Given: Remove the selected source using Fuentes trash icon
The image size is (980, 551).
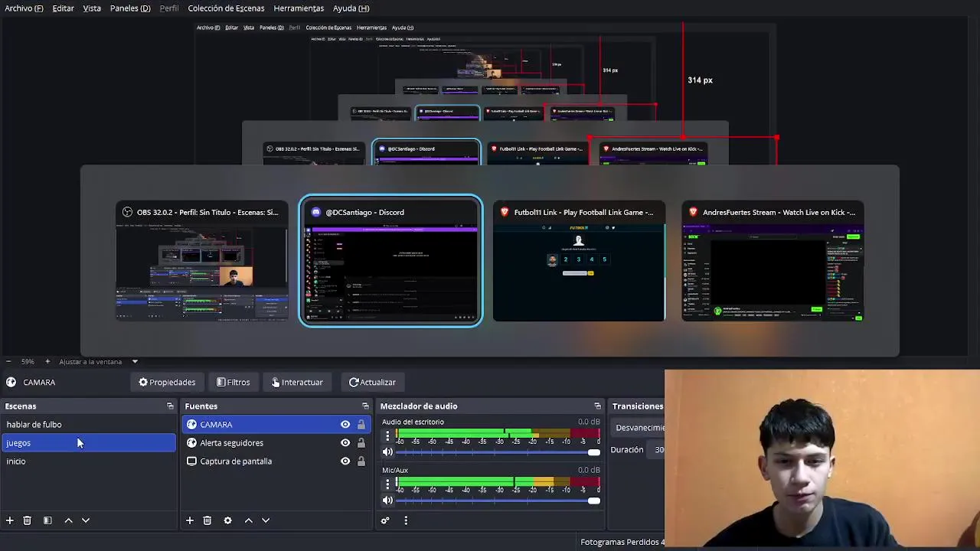Looking at the screenshot, I should (x=207, y=520).
